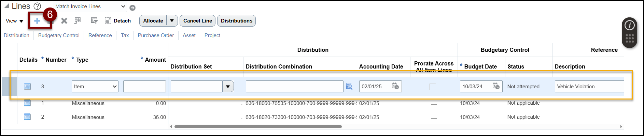
Task: Click the Cancel Line button
Action: pos(197,21)
